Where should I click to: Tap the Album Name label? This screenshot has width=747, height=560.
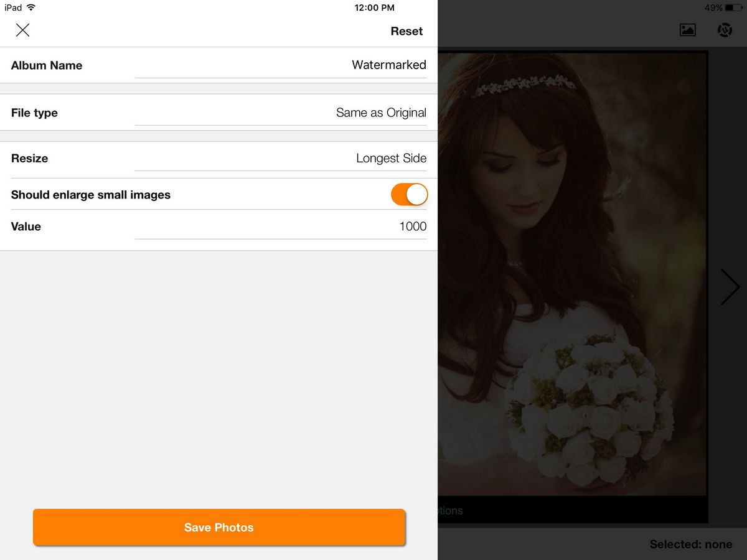47,65
